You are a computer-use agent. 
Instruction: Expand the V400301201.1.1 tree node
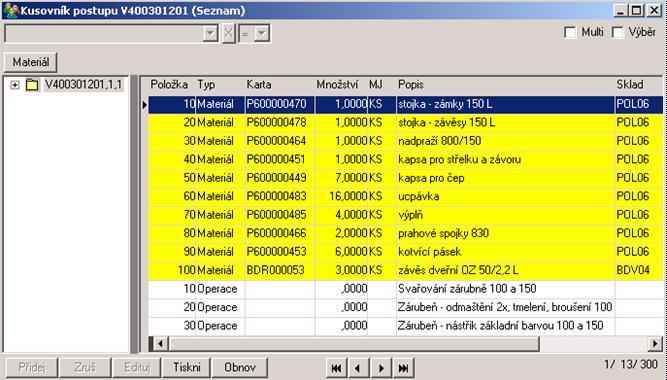(x=15, y=85)
